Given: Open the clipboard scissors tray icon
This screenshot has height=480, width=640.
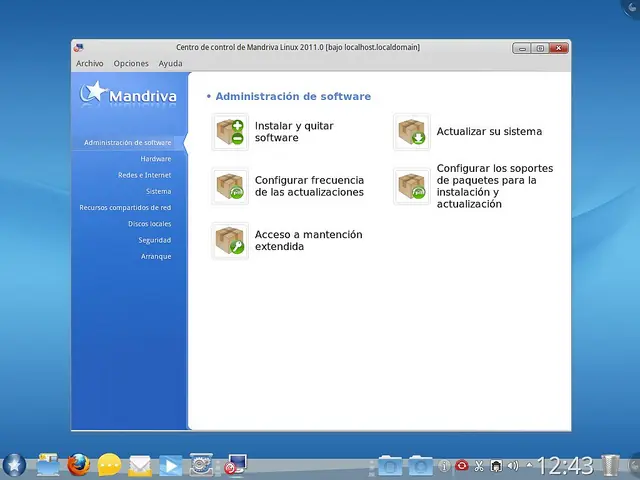Looking at the screenshot, I should (x=479, y=465).
